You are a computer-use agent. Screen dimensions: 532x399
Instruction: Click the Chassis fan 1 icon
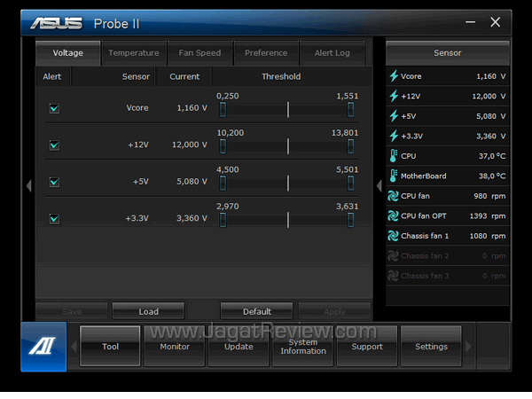click(395, 236)
